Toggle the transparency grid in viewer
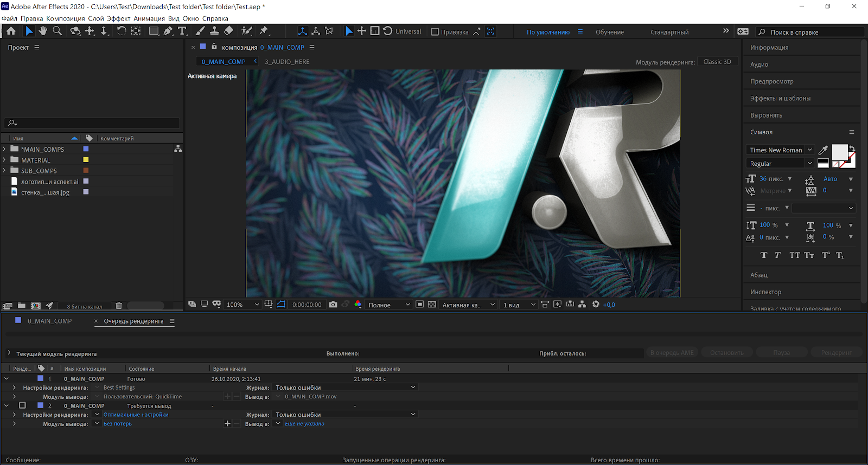The image size is (868, 465). pyautogui.click(x=432, y=305)
